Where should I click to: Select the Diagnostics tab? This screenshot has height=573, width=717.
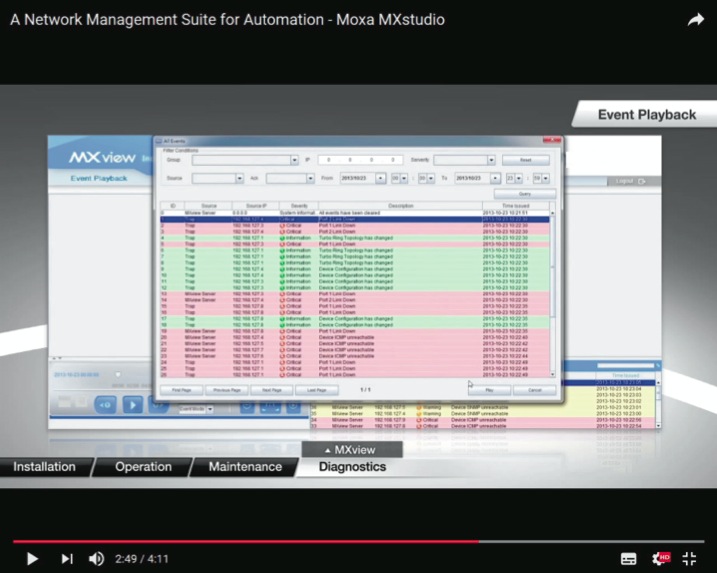click(352, 467)
